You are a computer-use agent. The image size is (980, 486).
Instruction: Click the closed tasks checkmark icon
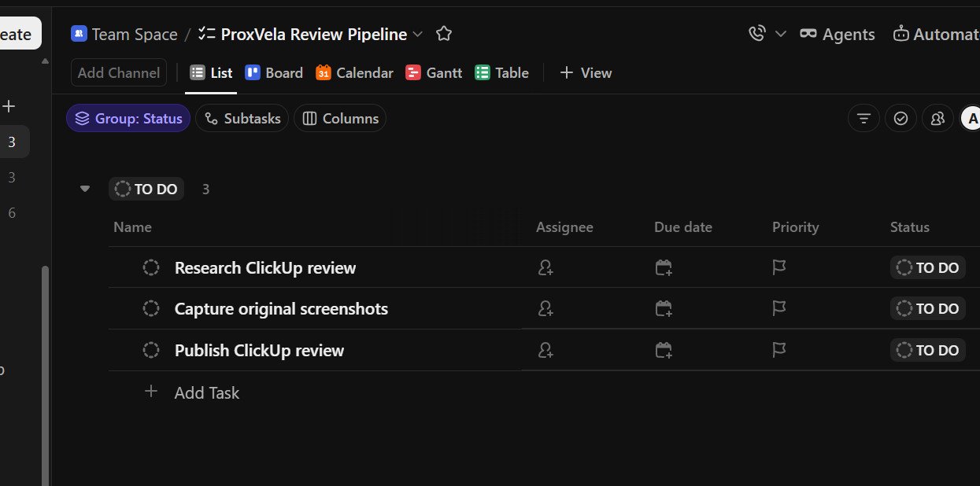click(900, 118)
